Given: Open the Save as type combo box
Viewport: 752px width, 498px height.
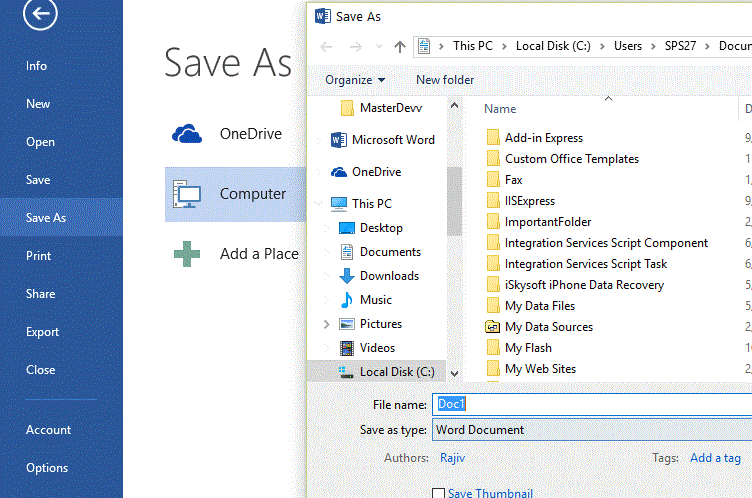Looking at the screenshot, I should (x=592, y=430).
